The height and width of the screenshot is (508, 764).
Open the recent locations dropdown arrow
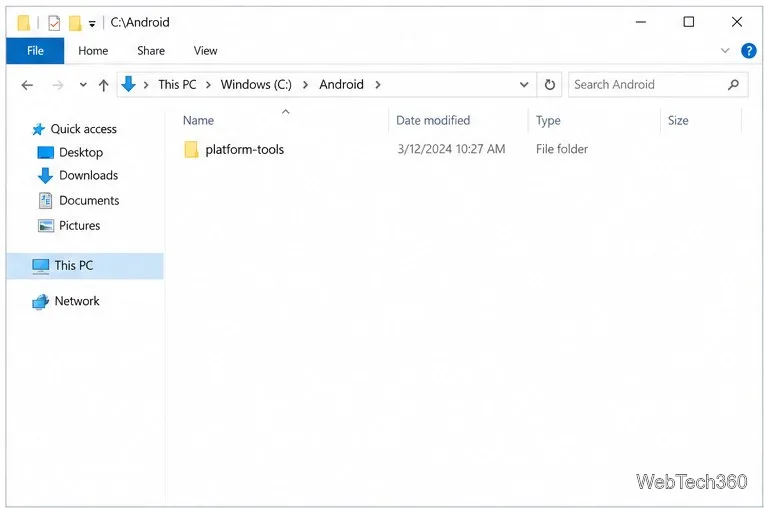(83, 85)
